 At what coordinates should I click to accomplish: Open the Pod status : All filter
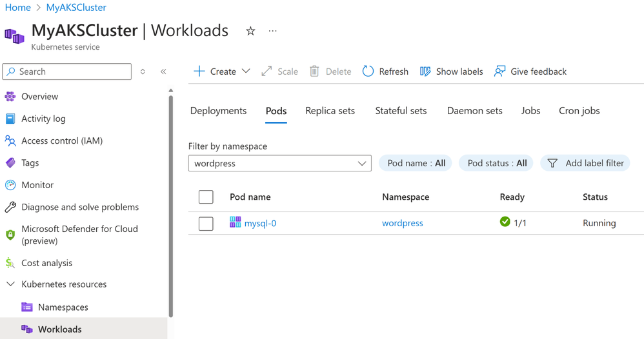tap(496, 163)
